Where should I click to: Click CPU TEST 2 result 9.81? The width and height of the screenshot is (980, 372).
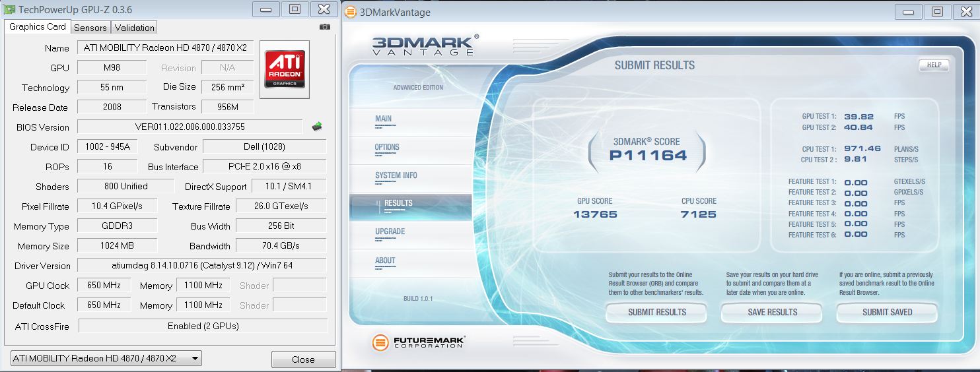point(855,159)
